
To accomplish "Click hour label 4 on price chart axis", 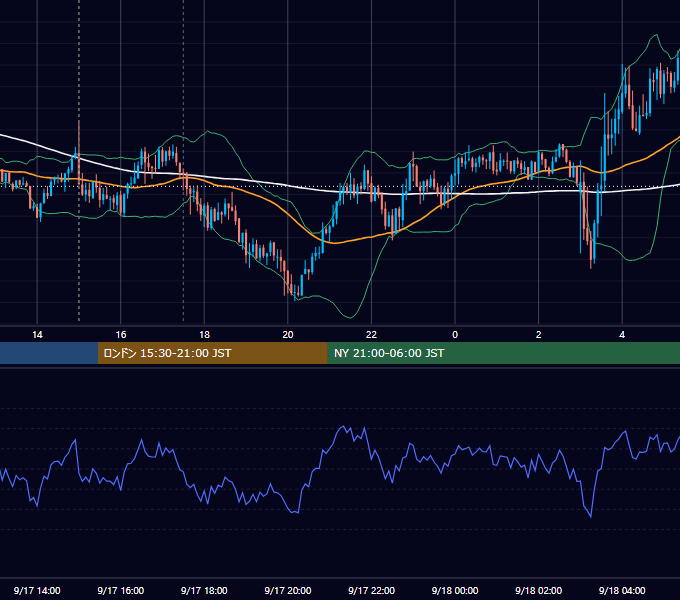I will pyautogui.click(x=622, y=335).
